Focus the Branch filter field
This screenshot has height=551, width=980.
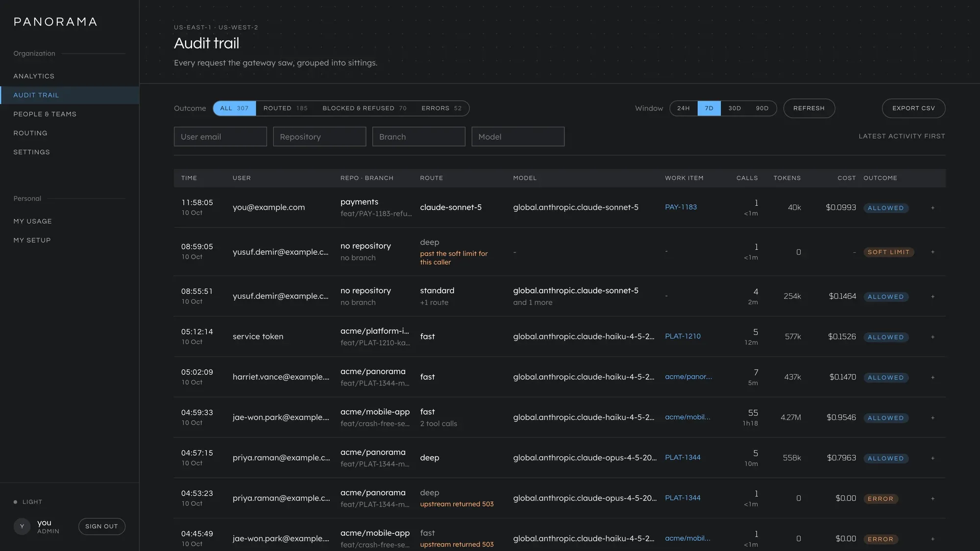(418, 137)
